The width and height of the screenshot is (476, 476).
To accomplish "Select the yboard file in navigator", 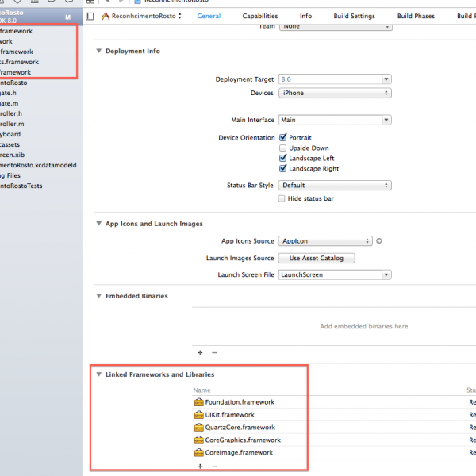I will pos(10,134).
